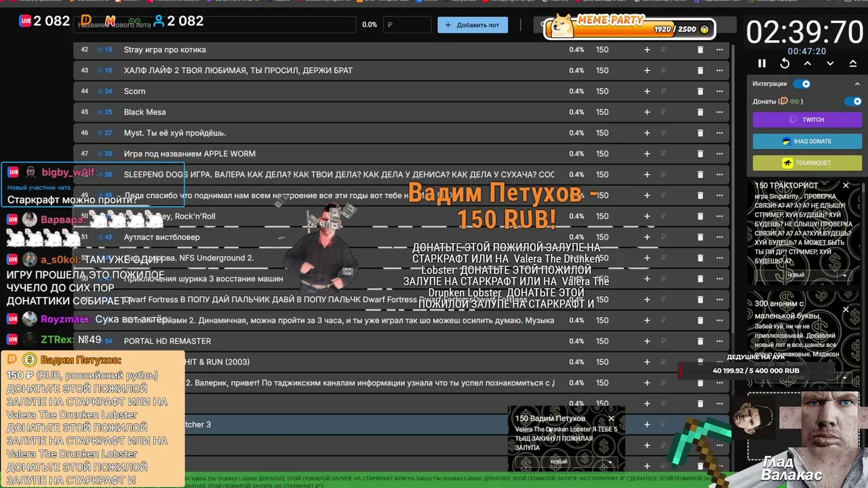Open more options for Black Mesa lot

(x=719, y=112)
